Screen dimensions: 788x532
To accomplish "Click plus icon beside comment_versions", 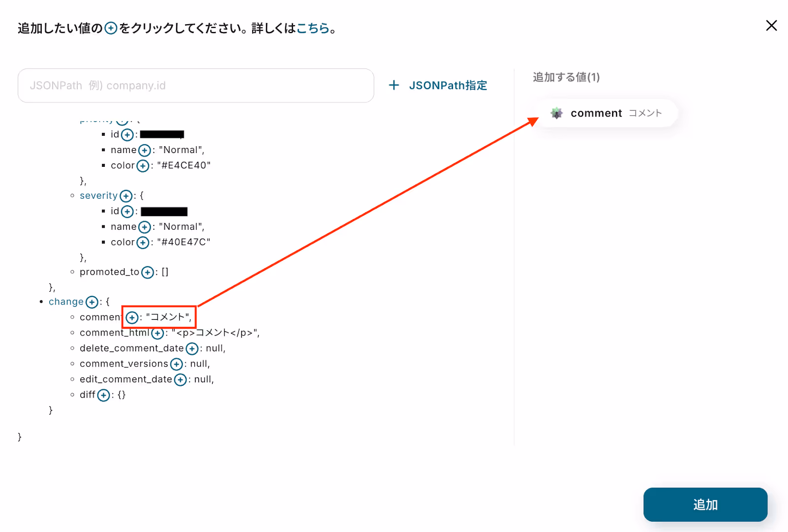I will pyautogui.click(x=176, y=364).
